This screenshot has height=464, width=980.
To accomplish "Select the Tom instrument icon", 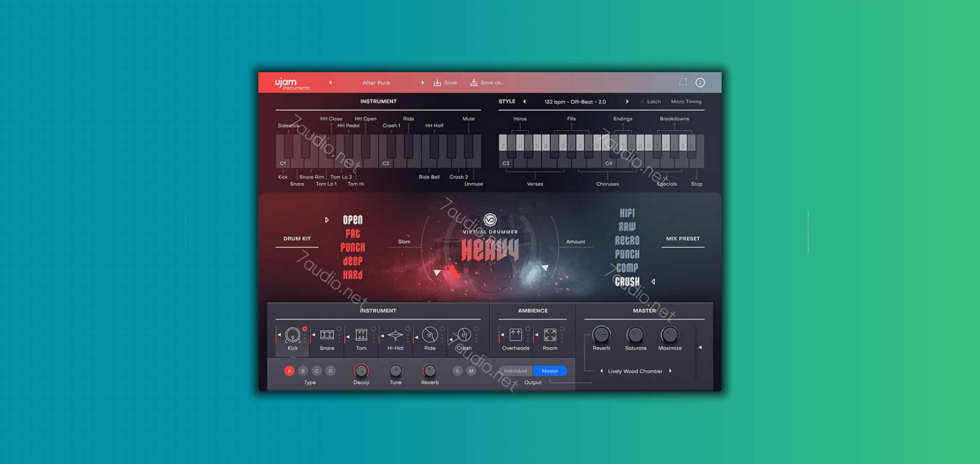I will 361,335.
